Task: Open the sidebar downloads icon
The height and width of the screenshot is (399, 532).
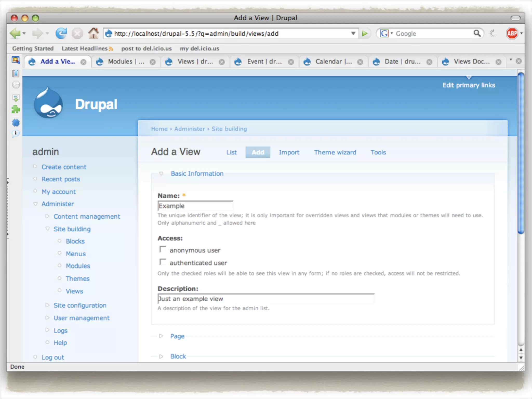Action: coord(16,98)
